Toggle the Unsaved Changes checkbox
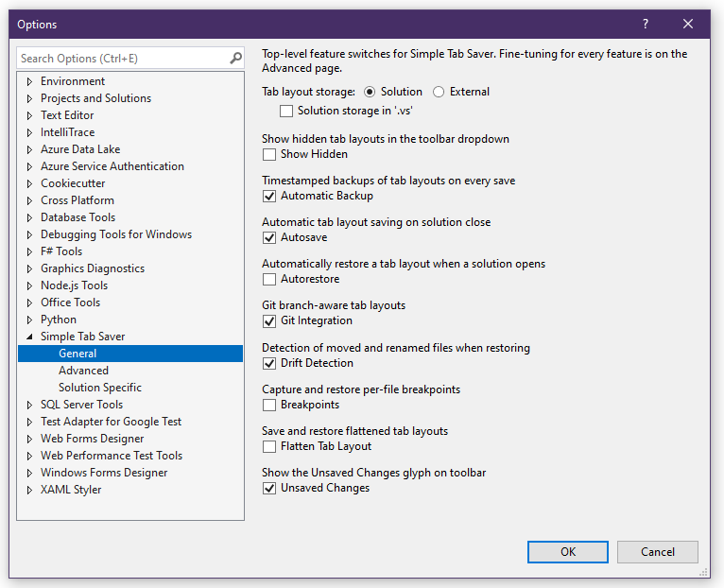Image resolution: width=724 pixels, height=588 pixels. click(x=269, y=488)
